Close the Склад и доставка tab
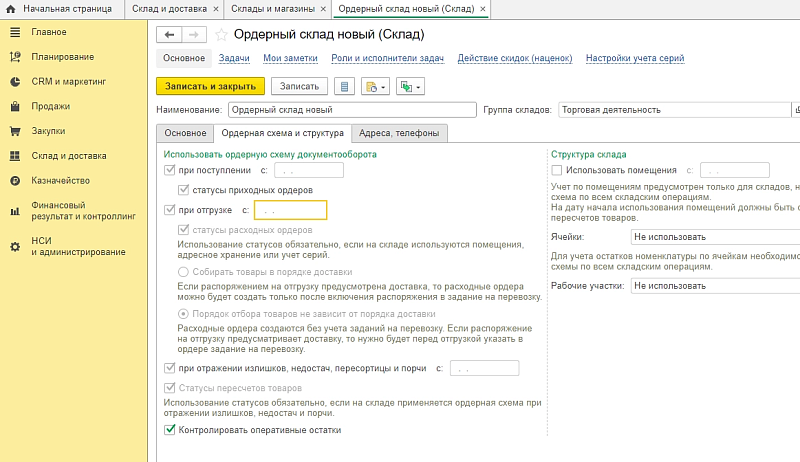 [x=217, y=9]
